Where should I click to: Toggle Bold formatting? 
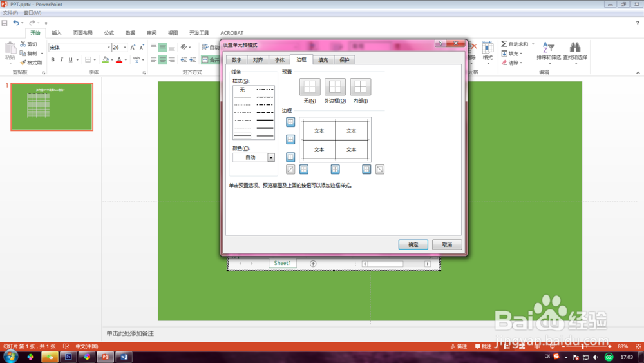(x=53, y=60)
